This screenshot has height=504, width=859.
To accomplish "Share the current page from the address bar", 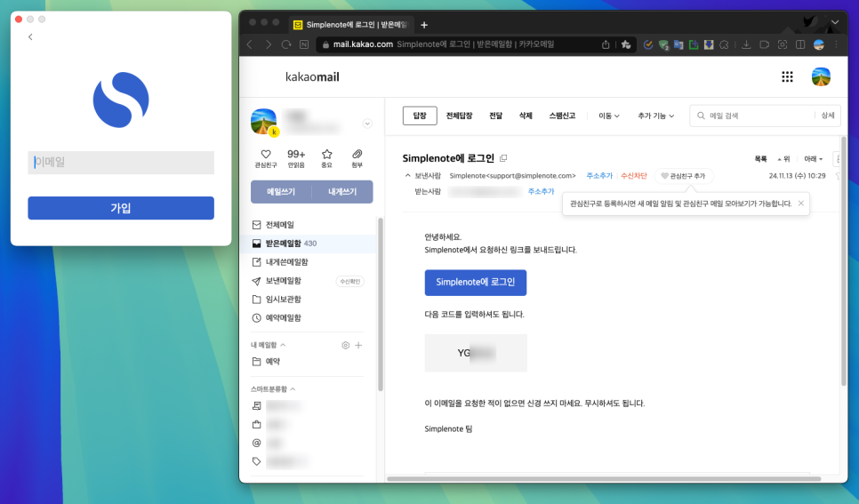I will pyautogui.click(x=606, y=45).
